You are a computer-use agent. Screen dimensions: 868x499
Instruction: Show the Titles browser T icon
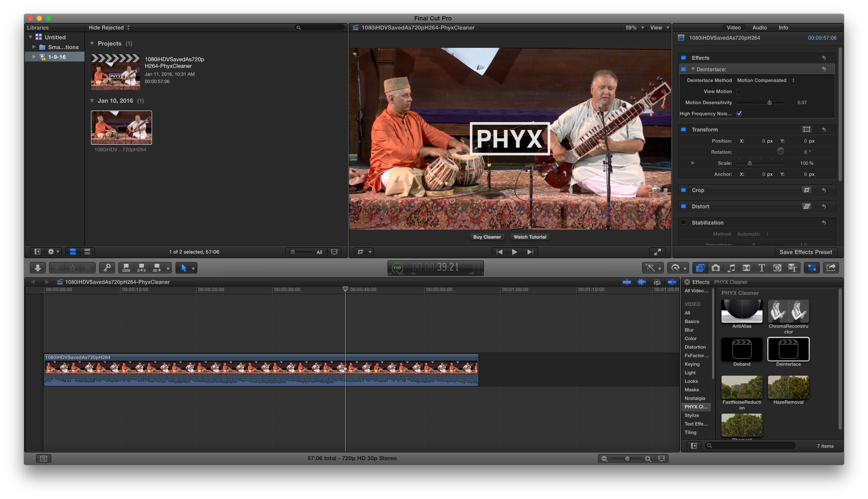coord(762,268)
